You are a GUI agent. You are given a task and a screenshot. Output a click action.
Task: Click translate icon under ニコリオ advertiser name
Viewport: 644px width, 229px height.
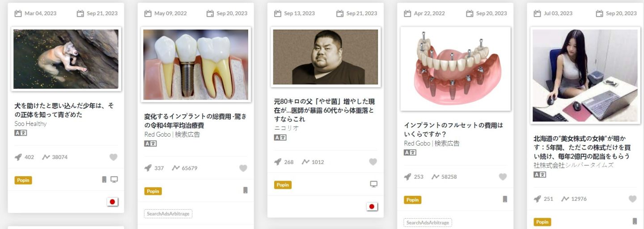pos(280,137)
